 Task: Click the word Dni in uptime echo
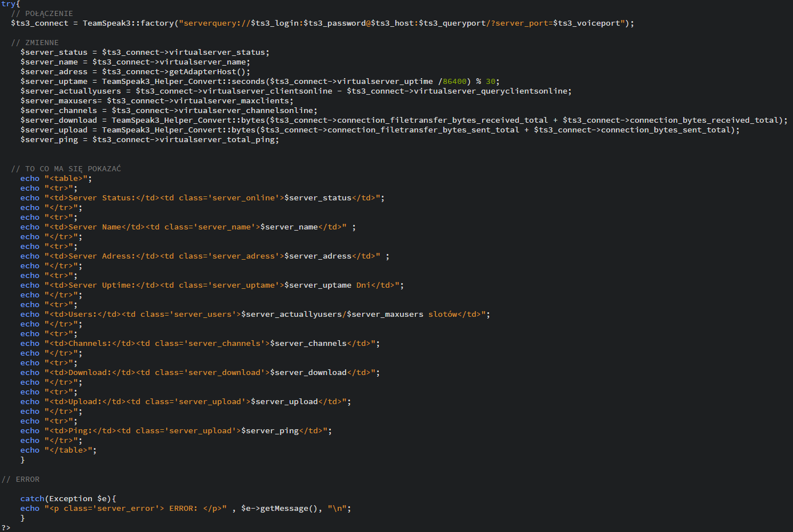pyautogui.click(x=363, y=285)
